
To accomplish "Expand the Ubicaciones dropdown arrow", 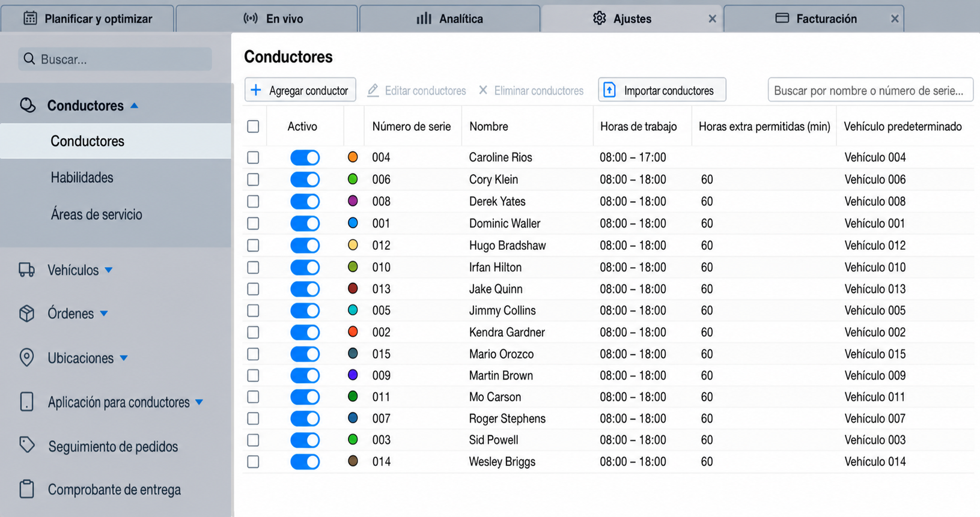I will 124,358.
